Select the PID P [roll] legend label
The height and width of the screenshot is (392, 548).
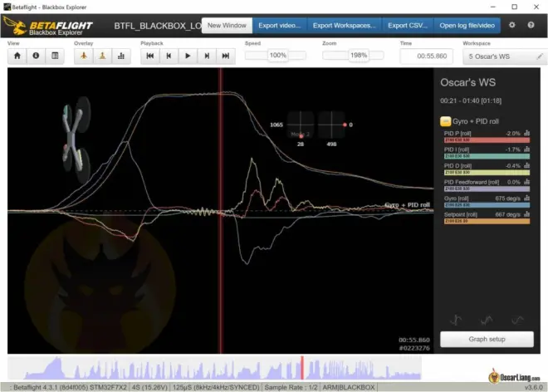coord(457,134)
